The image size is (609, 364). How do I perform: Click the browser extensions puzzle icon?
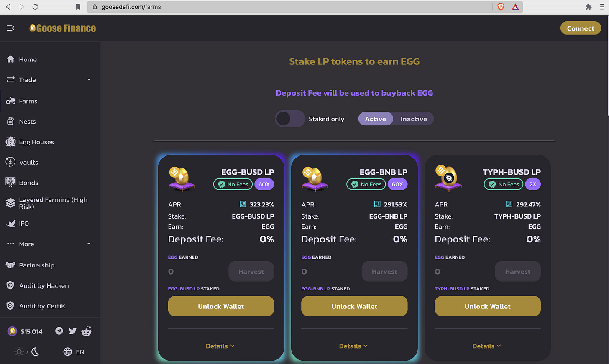589,7
